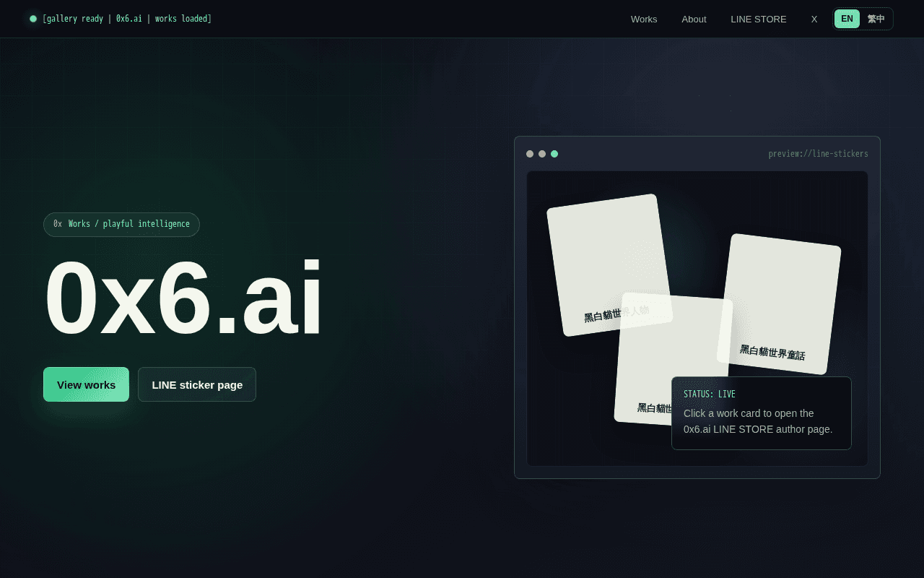
Task: Go to the About section
Action: point(694,19)
